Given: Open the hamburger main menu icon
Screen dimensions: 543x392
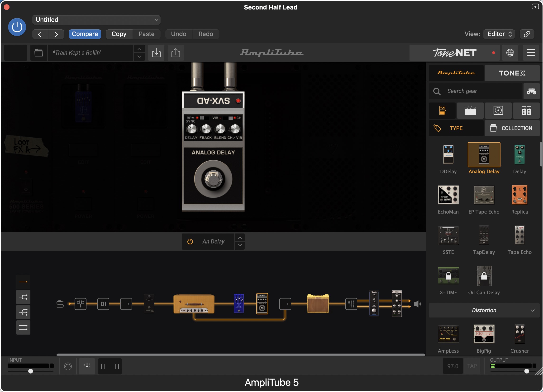Looking at the screenshot, I should [x=531, y=53].
